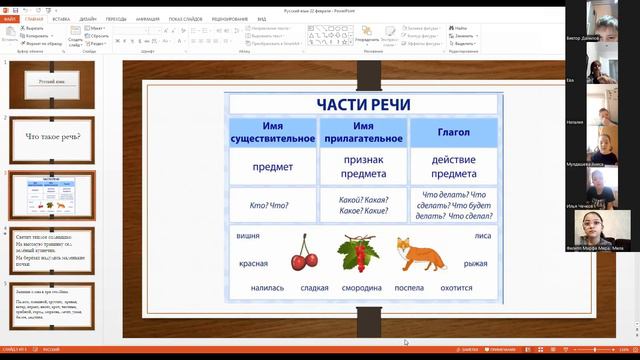Click the 'Глагол' header cell
640x360 pixels.
pos(453,132)
